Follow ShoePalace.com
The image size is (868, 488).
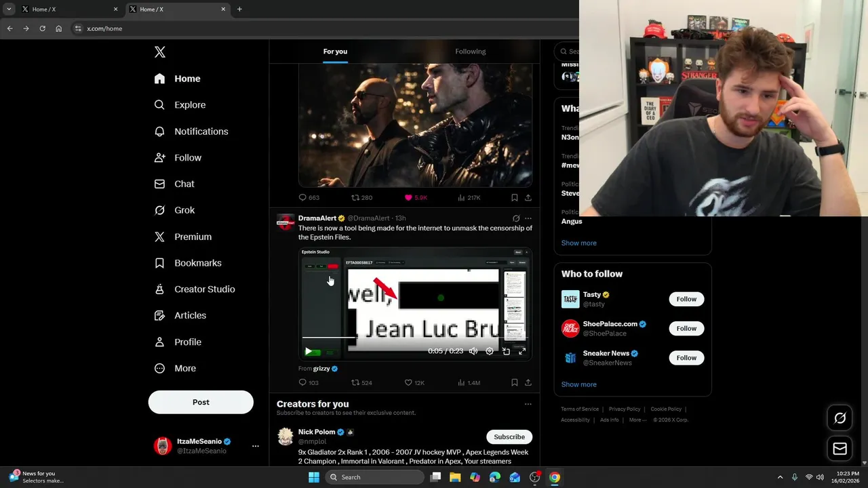(686, 329)
